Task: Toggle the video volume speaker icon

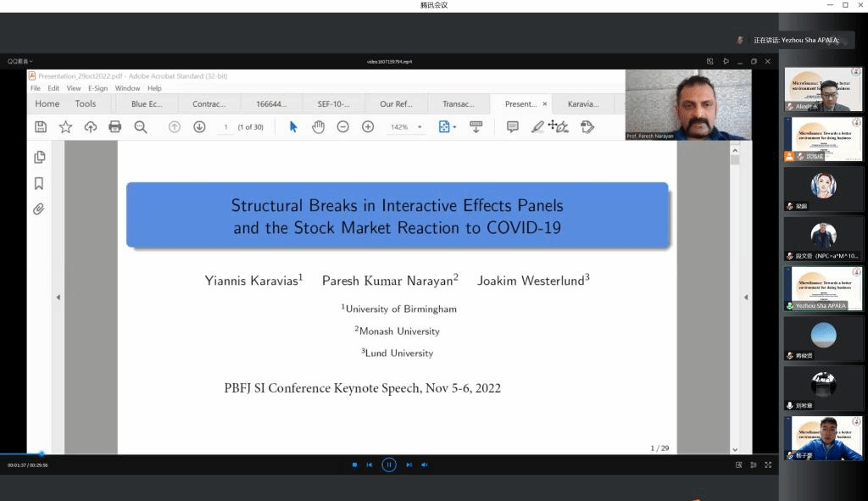Action: tap(425, 465)
